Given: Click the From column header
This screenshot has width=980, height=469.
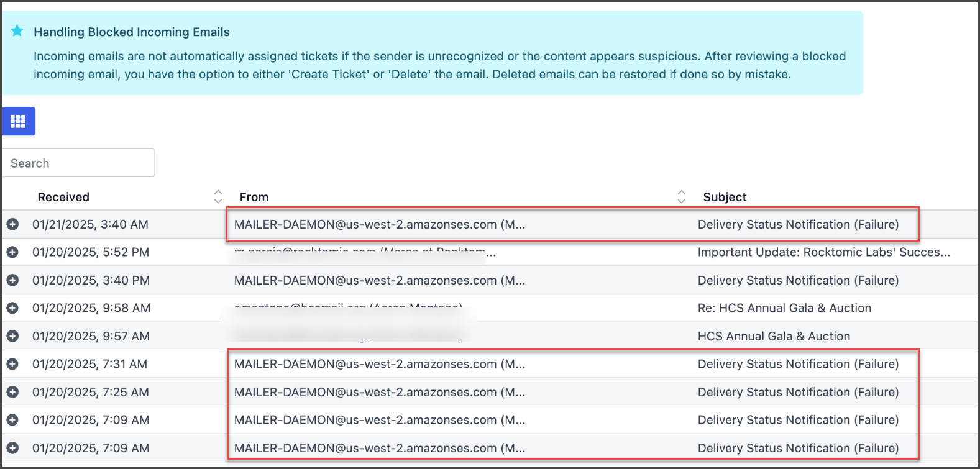Looking at the screenshot, I should point(254,197).
